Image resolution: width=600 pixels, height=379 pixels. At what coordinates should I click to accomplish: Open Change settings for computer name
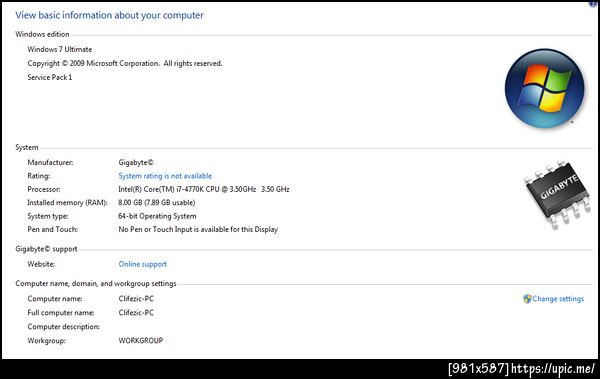[558, 299]
